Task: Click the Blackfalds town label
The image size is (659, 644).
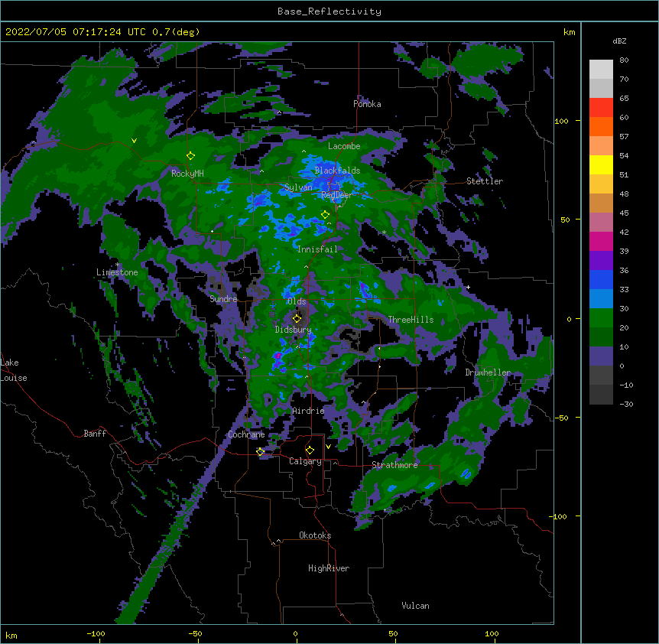Action: [x=337, y=171]
